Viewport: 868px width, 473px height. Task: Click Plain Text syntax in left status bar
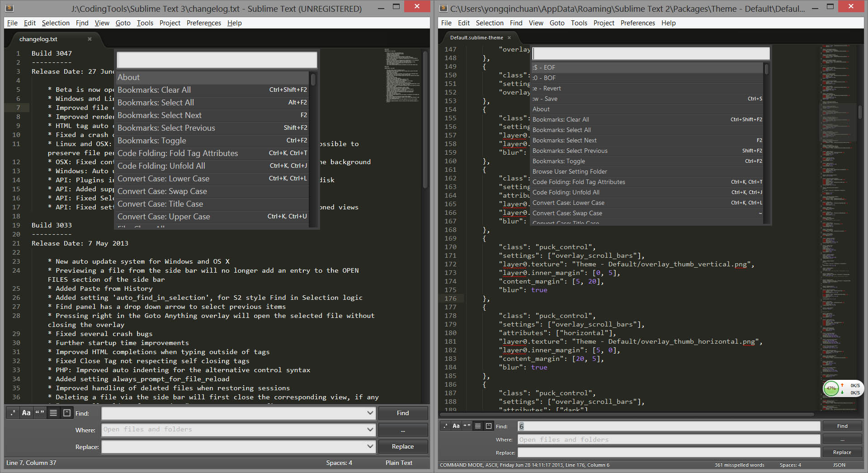point(399,463)
